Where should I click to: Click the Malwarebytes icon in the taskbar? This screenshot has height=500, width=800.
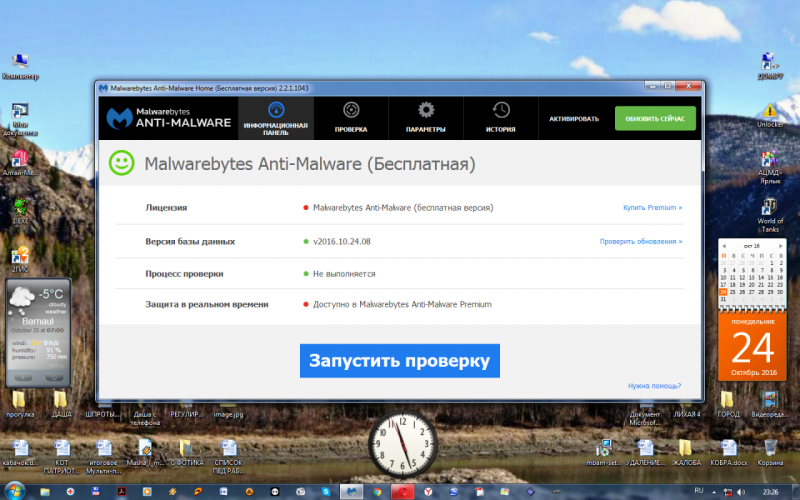pyautogui.click(x=351, y=492)
